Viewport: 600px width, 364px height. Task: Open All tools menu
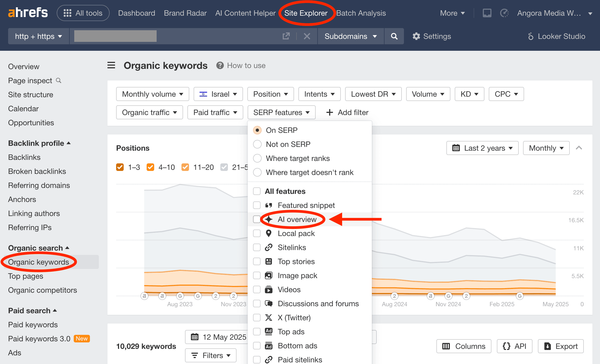click(x=83, y=13)
